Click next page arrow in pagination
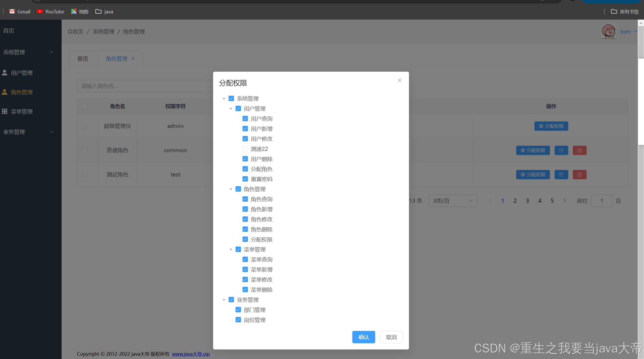 564,201
